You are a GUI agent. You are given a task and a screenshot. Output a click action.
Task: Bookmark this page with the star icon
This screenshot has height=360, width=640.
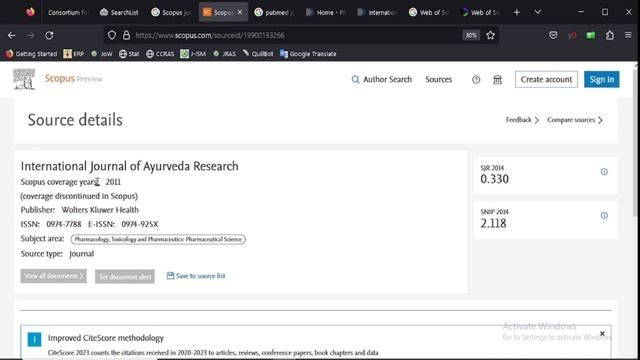[x=490, y=36]
